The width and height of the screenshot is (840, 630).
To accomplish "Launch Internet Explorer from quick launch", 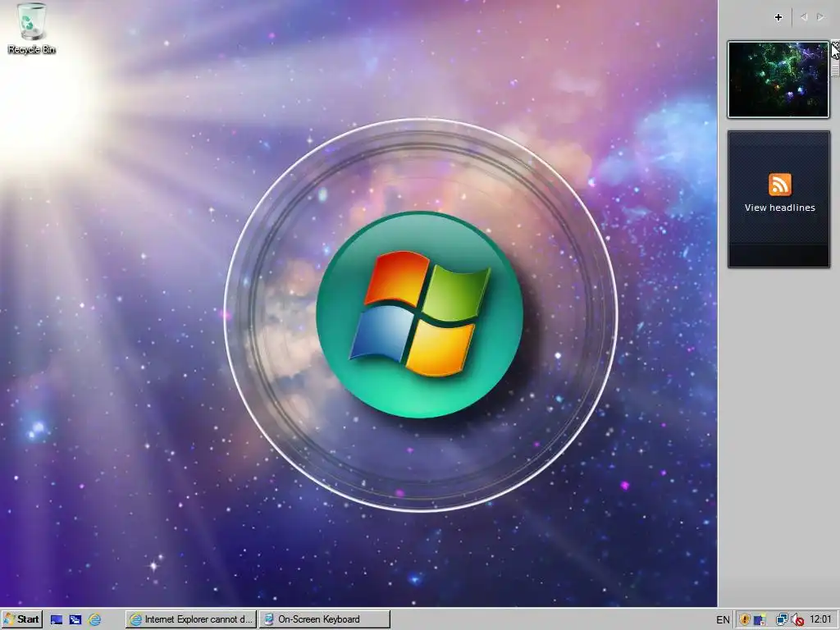I will pyautogui.click(x=94, y=620).
